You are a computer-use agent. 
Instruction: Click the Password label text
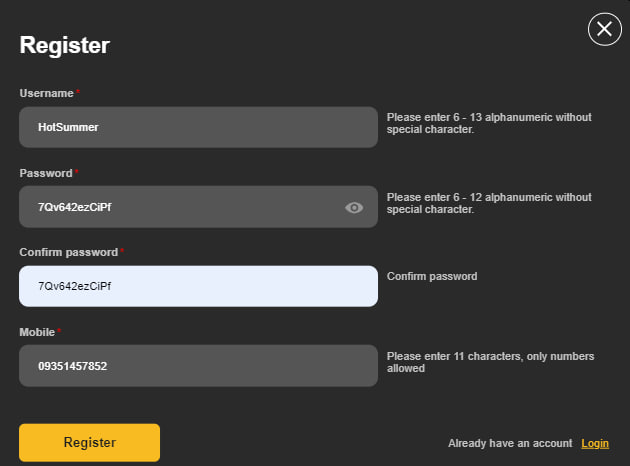click(46, 173)
